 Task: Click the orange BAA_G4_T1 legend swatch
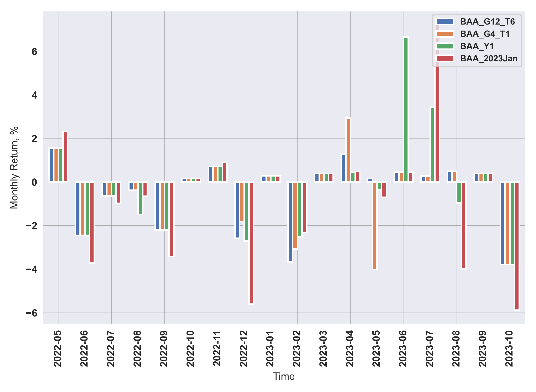pos(445,34)
